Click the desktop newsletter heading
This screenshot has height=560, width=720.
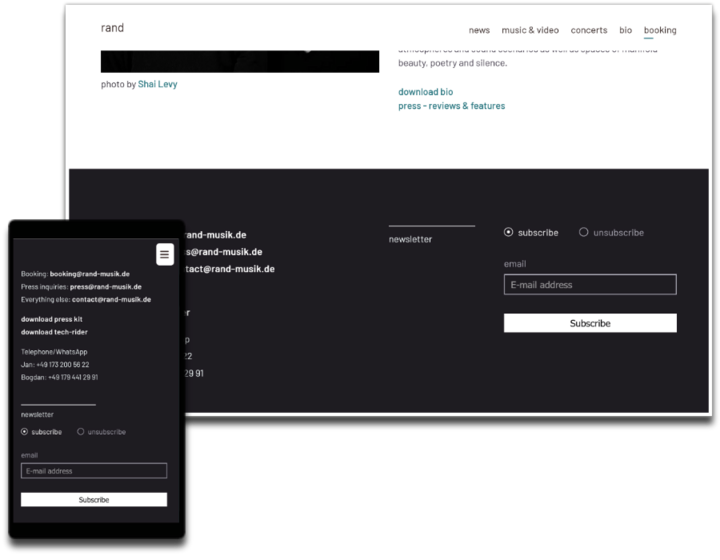[x=410, y=240]
